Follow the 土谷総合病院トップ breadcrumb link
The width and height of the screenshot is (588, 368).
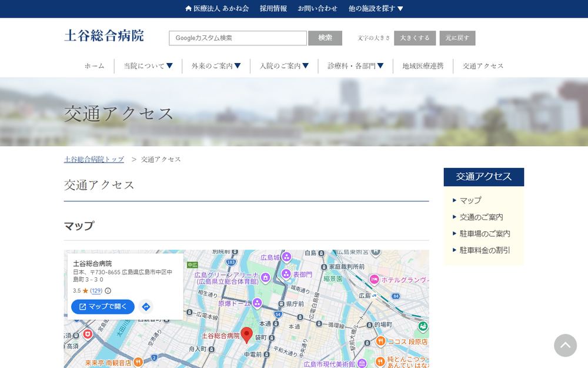[x=94, y=159]
